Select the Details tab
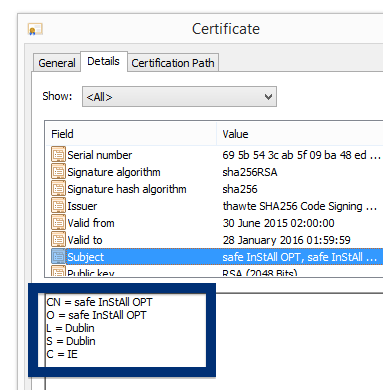This screenshot has width=383, height=390. (x=104, y=61)
